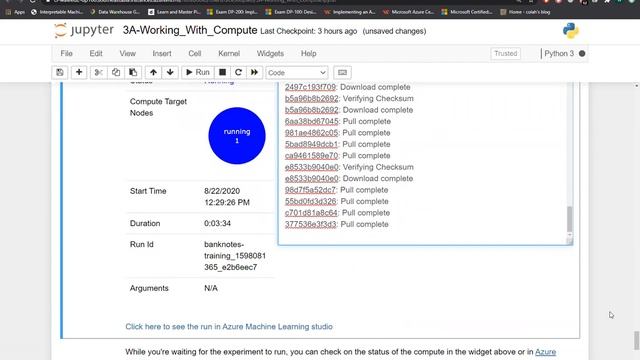This screenshot has width=640, height=360.
Task: Click the Arguments value N/A
Action: (211, 288)
